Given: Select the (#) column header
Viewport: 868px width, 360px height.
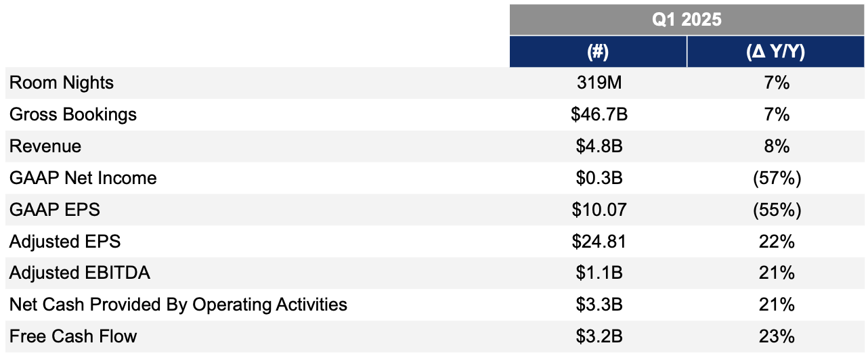Looking at the screenshot, I should click(599, 52).
